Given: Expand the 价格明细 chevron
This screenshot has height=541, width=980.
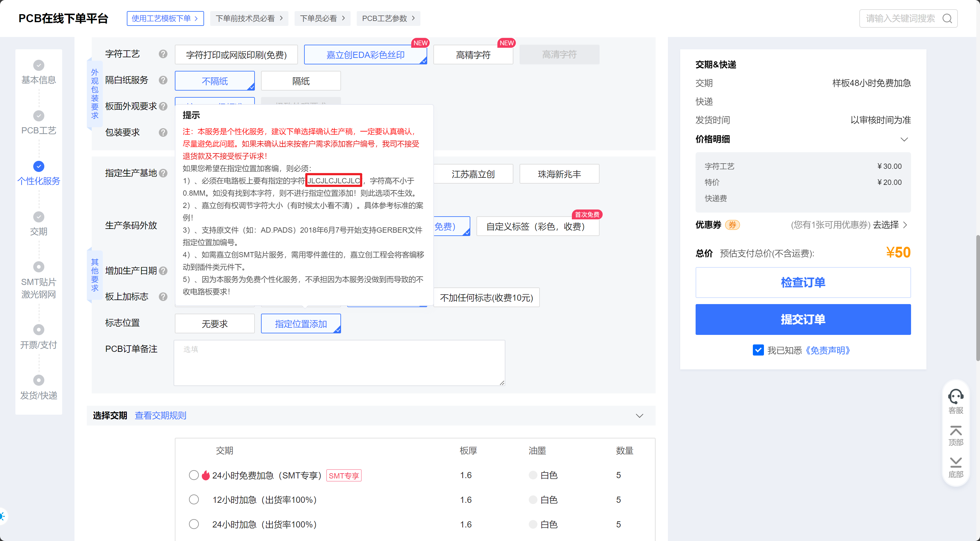Looking at the screenshot, I should (904, 139).
